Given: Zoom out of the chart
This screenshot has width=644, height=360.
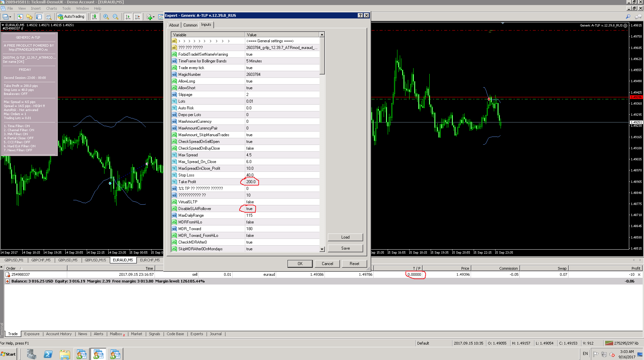Looking at the screenshot, I should pos(116,16).
